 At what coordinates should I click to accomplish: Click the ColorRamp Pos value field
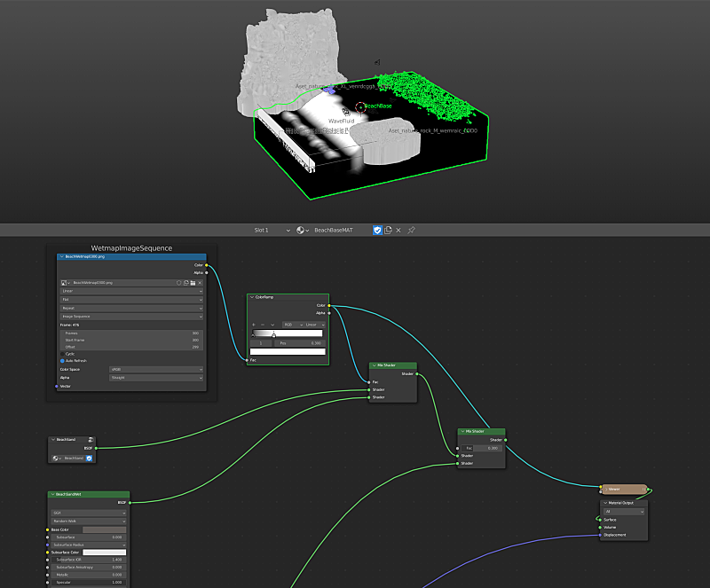pyautogui.click(x=300, y=342)
